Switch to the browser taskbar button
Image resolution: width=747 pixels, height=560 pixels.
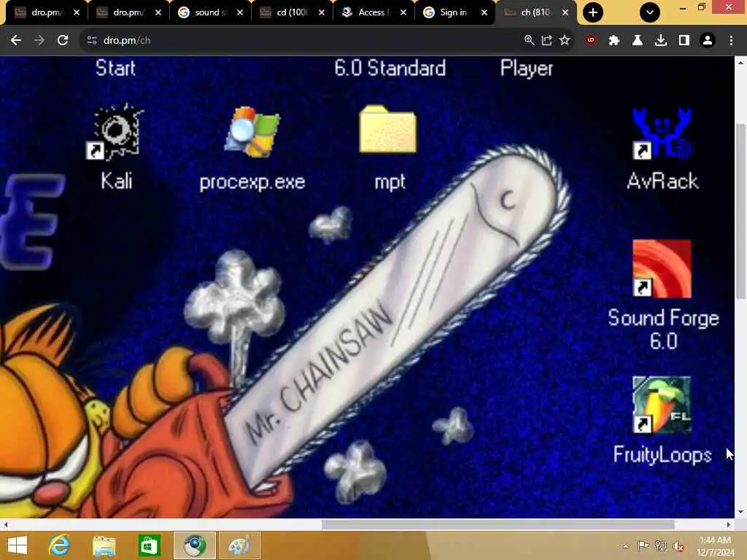[x=194, y=545]
